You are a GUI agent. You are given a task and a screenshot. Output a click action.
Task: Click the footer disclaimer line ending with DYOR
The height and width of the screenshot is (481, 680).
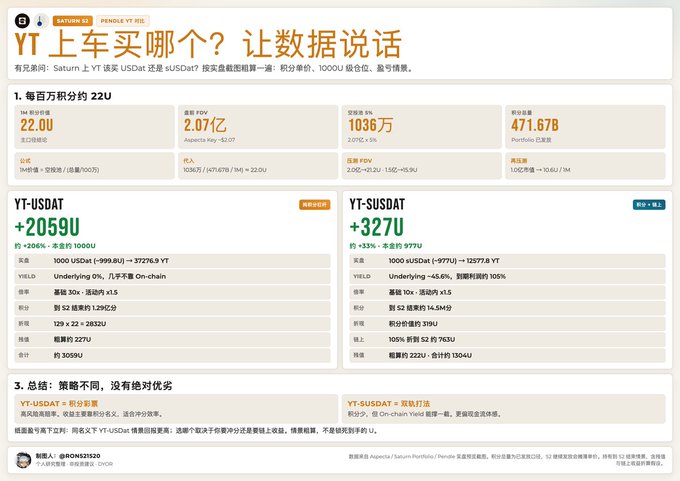74,464
